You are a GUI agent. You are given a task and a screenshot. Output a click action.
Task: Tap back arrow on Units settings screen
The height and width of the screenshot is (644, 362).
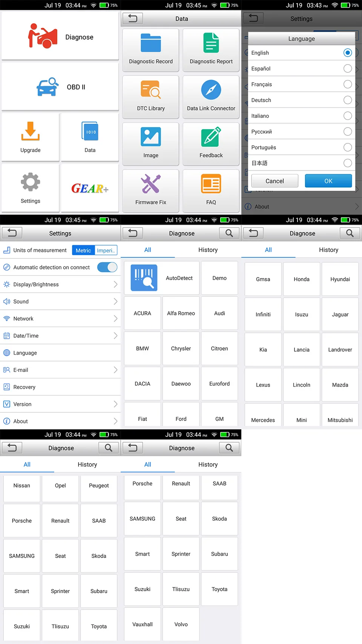click(x=12, y=233)
